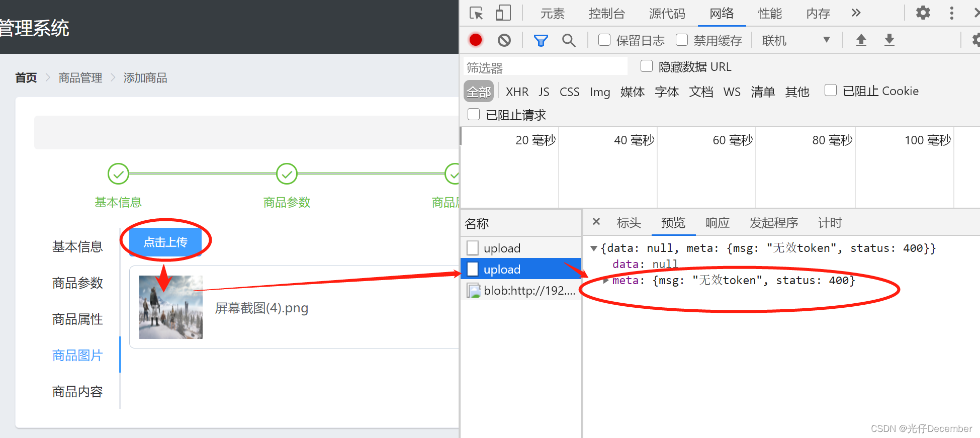Select the blob:http request row

pos(521,290)
